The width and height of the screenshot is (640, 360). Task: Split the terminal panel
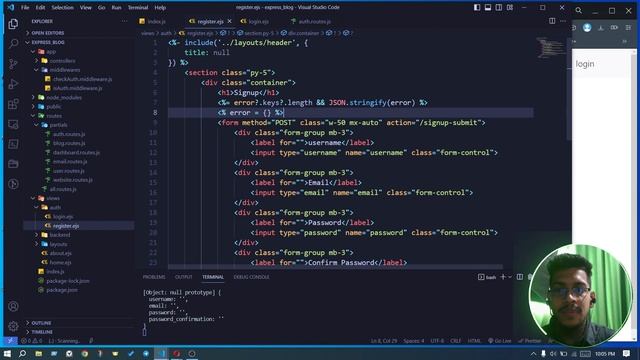pyautogui.click(x=520, y=277)
